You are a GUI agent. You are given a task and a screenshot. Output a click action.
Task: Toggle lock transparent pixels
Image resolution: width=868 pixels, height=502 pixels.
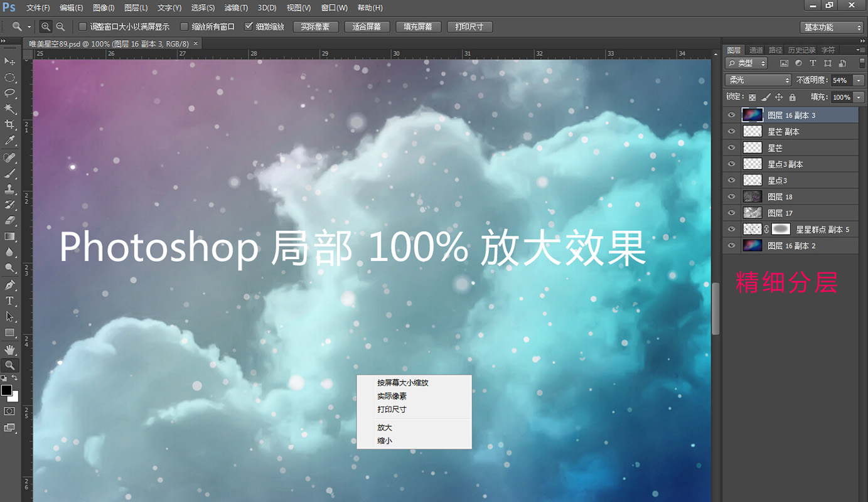click(x=752, y=97)
